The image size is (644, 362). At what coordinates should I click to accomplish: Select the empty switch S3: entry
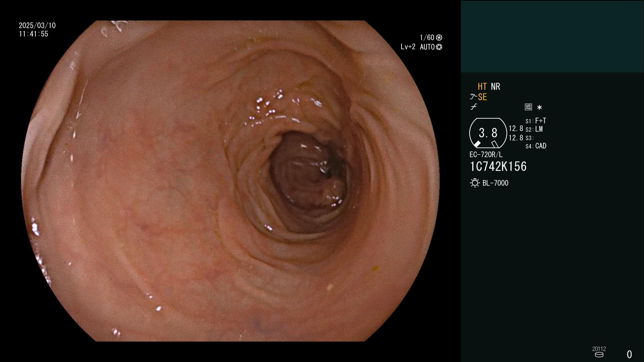coord(529,138)
